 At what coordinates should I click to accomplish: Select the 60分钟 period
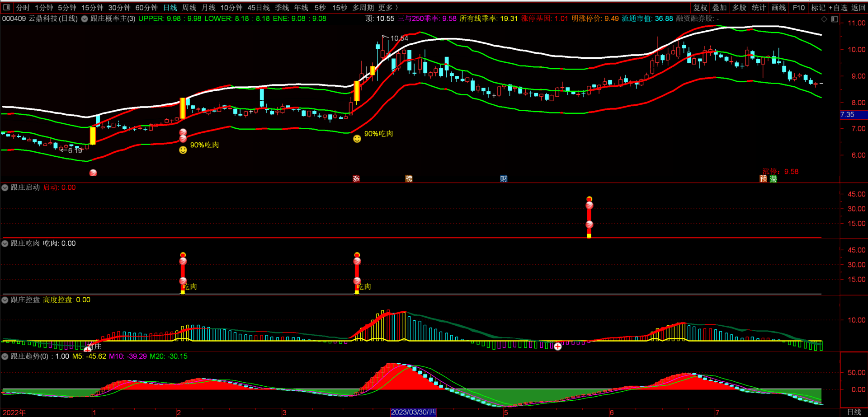tap(146, 8)
